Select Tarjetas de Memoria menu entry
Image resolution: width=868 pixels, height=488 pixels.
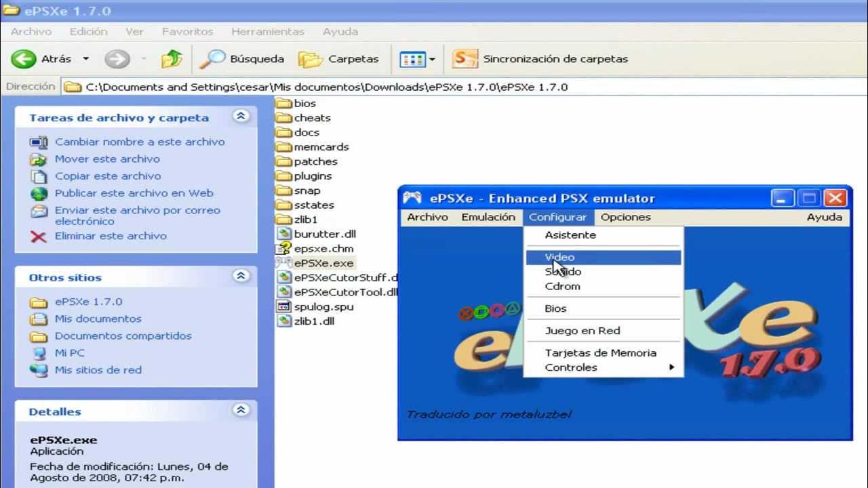click(x=600, y=353)
